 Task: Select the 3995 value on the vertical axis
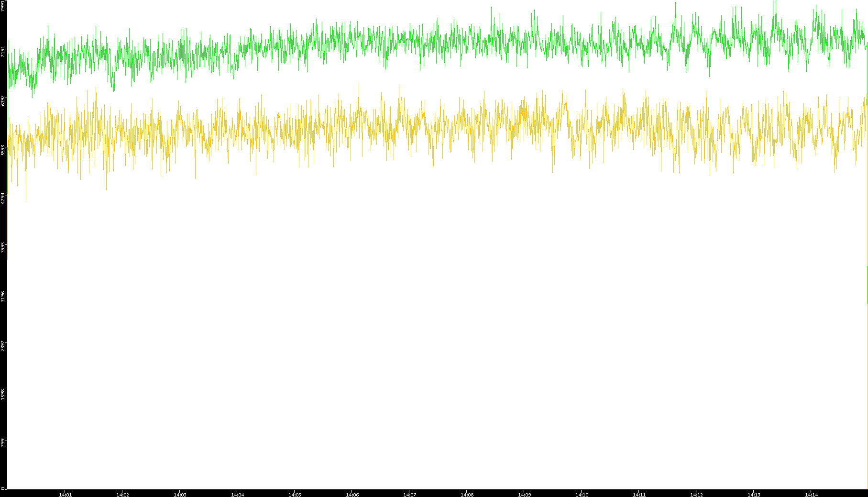point(3,248)
